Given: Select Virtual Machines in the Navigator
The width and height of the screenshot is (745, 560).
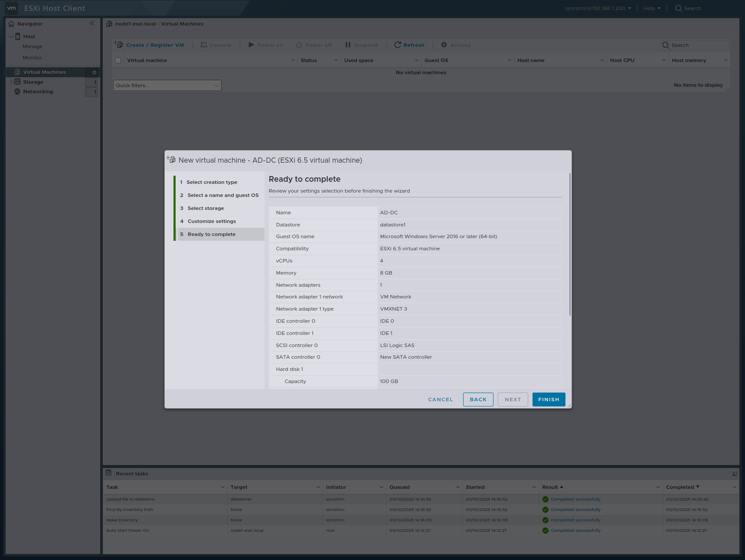Looking at the screenshot, I should [x=45, y=72].
